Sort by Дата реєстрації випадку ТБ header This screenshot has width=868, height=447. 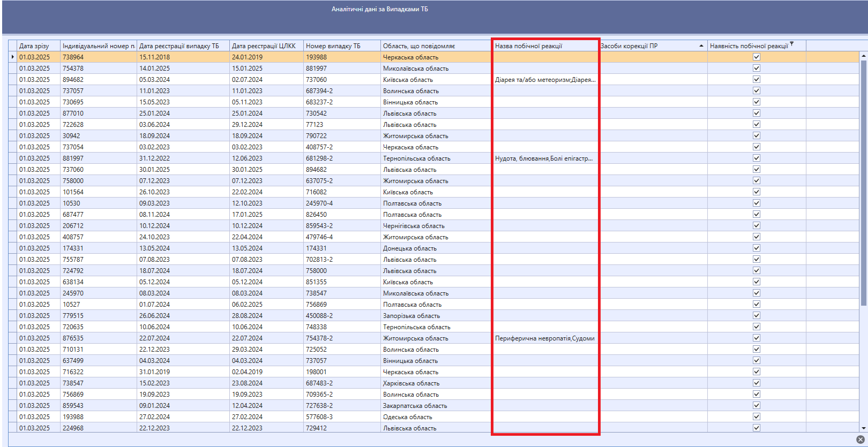click(183, 46)
